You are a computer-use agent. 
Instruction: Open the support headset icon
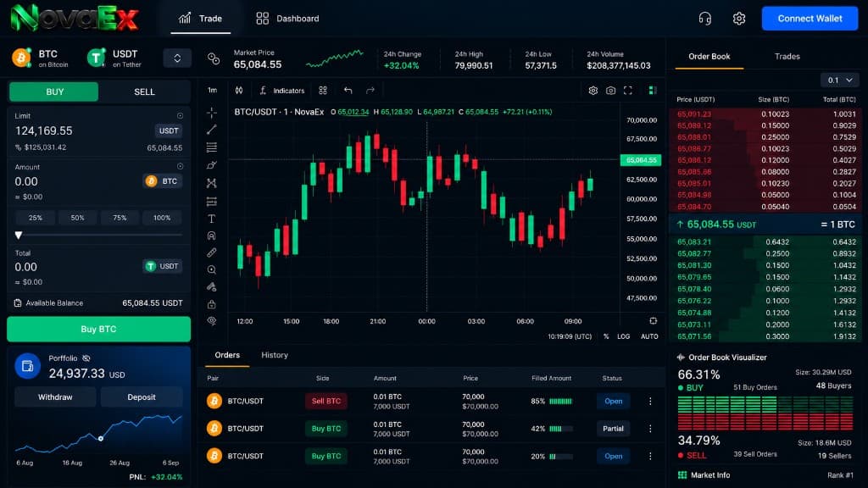[704, 19]
